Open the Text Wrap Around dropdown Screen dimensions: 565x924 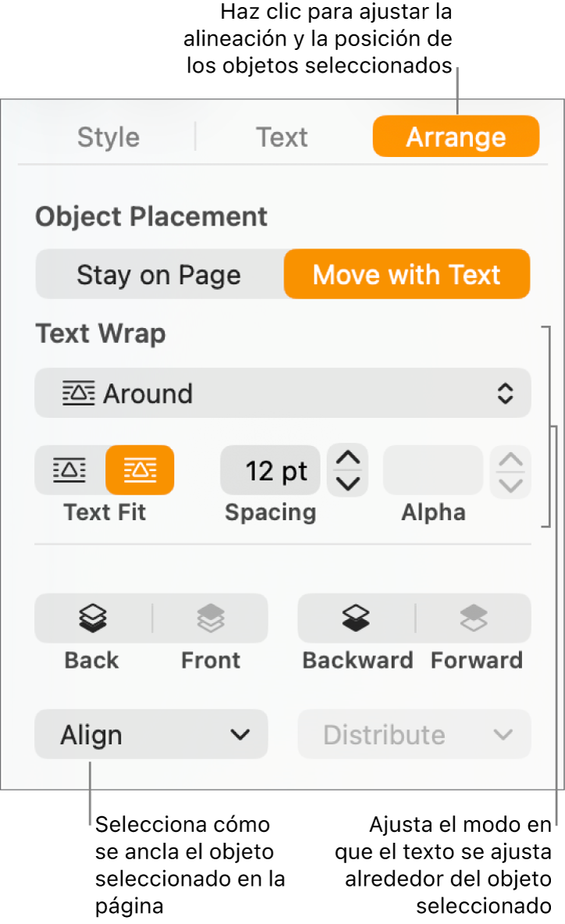coord(282,394)
